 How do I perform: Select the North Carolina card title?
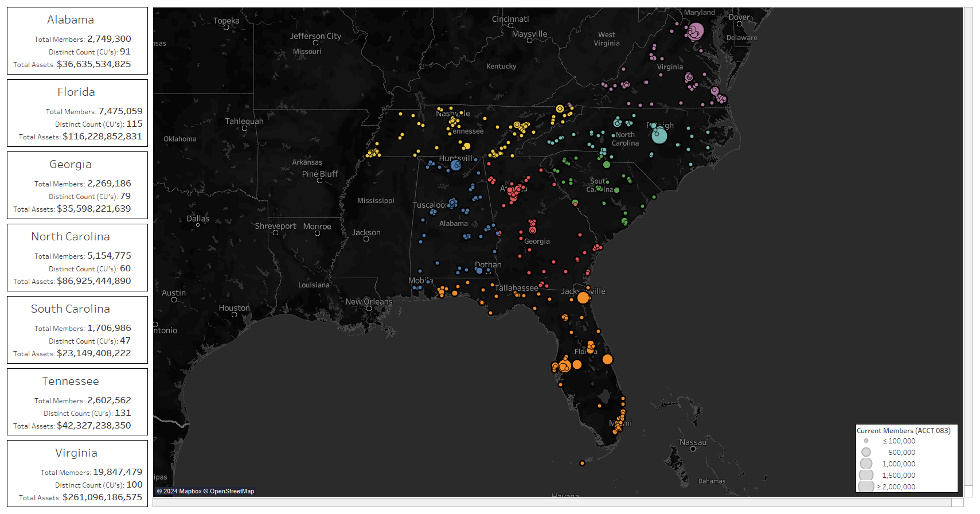pyautogui.click(x=71, y=236)
